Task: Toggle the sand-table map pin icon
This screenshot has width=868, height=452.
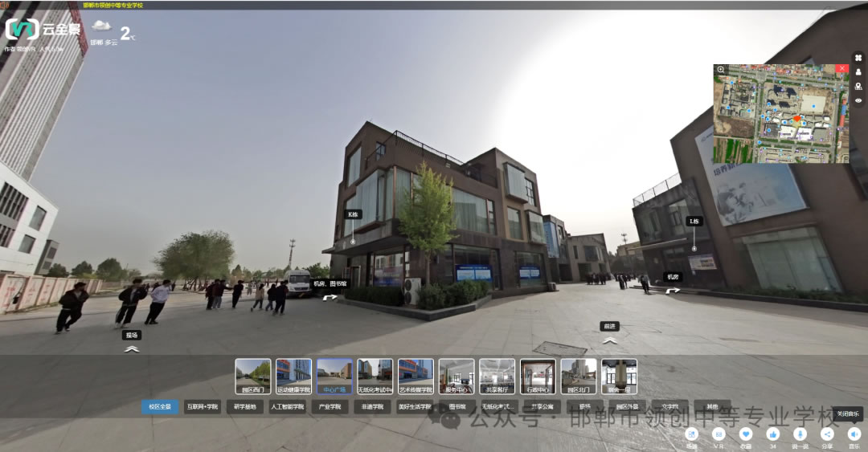Action: [x=858, y=87]
